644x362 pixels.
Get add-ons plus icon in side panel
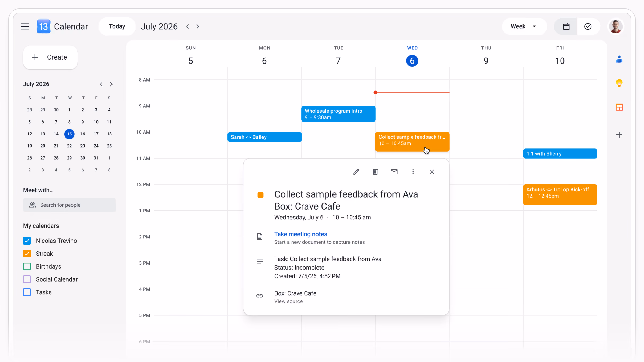click(x=619, y=135)
